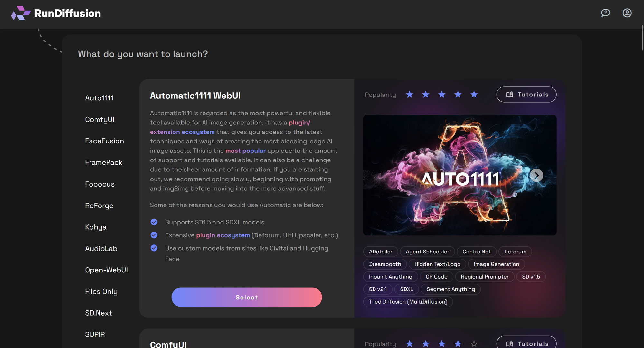The height and width of the screenshot is (348, 644).
Task: Open the user account icon
Action: click(x=627, y=13)
